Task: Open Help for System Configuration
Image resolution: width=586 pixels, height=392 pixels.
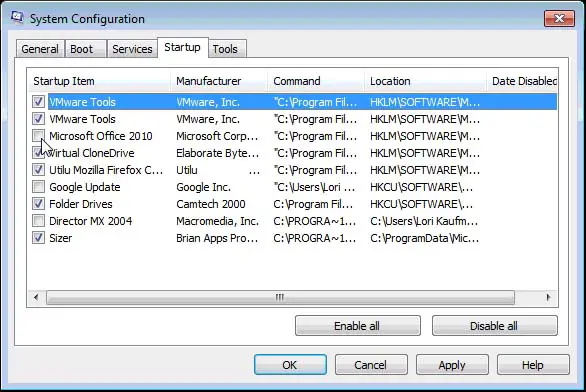Action: click(x=533, y=365)
